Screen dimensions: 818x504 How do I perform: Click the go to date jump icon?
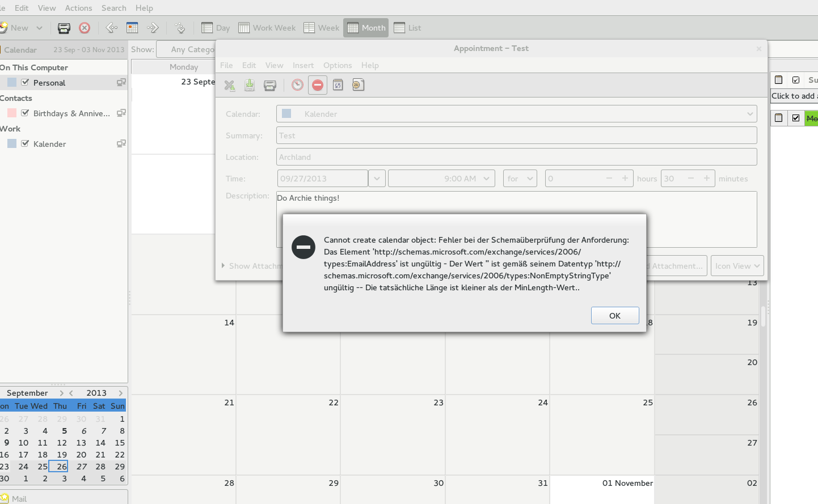click(x=180, y=28)
